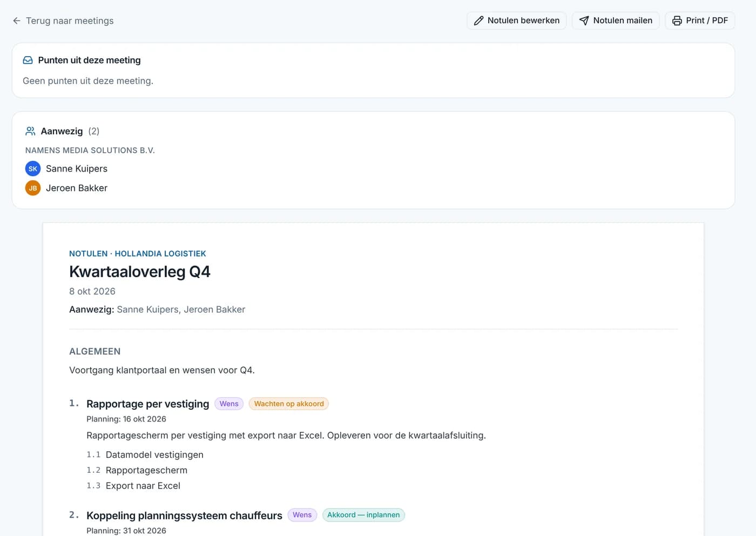
Task: Send minutes with Notulen mailen
Action: point(616,21)
